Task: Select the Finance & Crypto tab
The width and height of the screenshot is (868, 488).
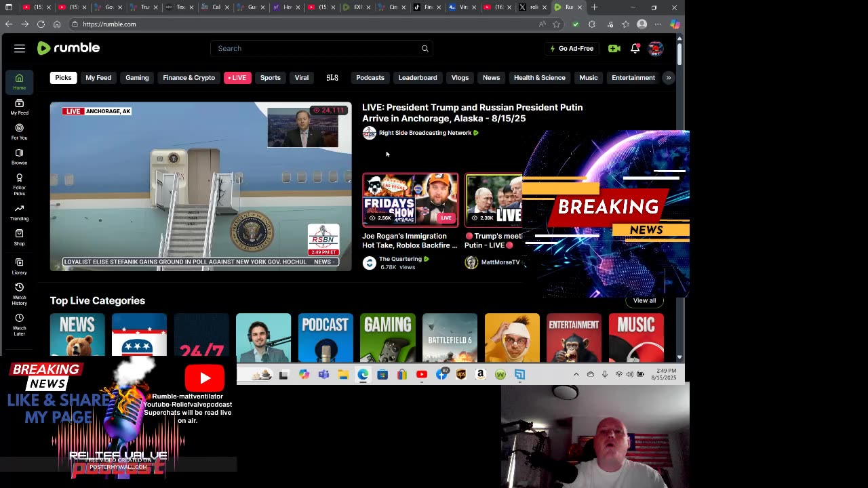Action: (189, 77)
